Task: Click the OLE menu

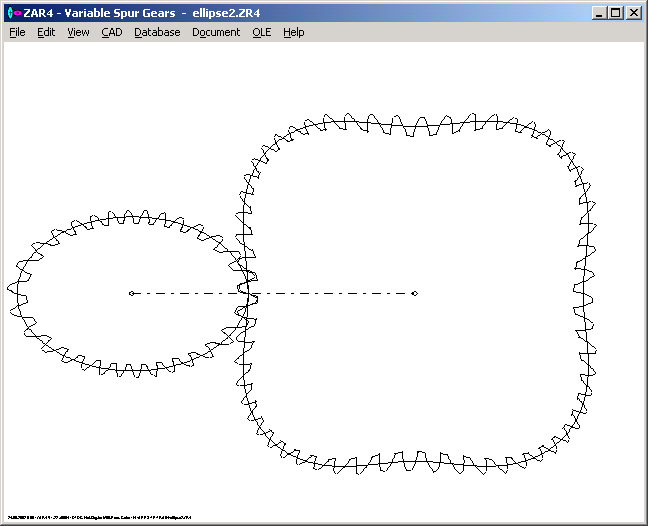Action: 261,32
